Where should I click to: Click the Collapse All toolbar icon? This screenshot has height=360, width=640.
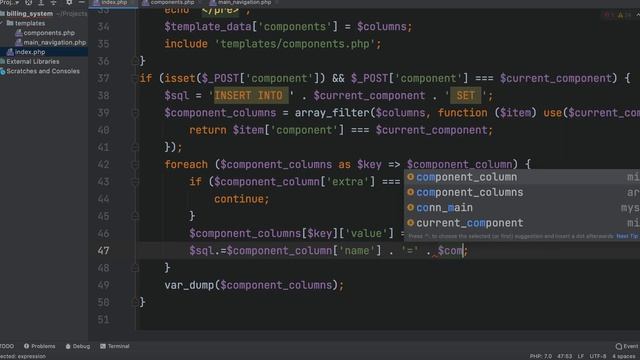(x=53, y=2)
